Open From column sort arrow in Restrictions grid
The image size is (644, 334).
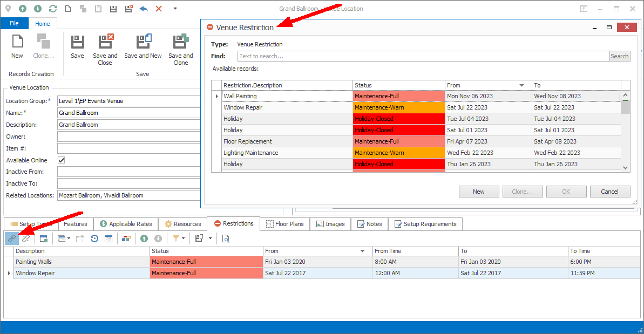pos(363,251)
